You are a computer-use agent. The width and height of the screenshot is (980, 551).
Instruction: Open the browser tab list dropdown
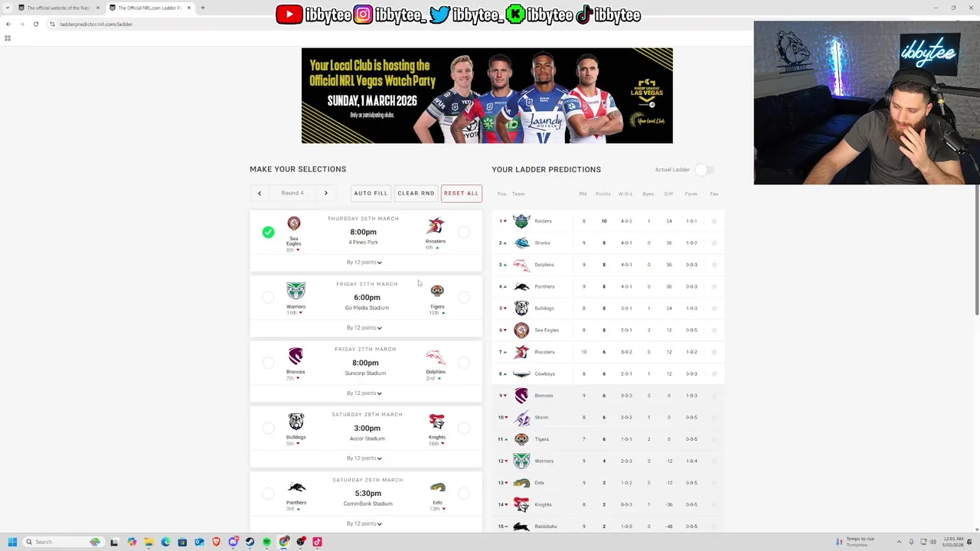(x=8, y=8)
